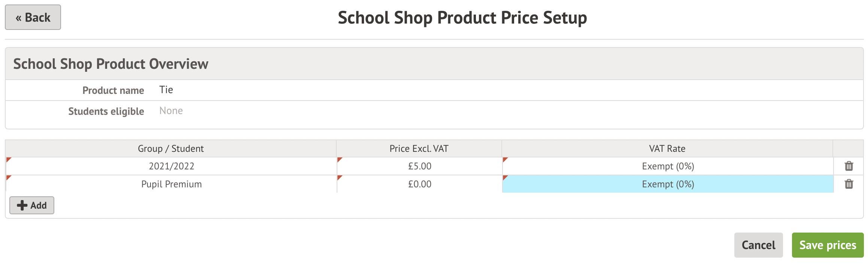Save the product prices
The image size is (868, 264).
[828, 245]
